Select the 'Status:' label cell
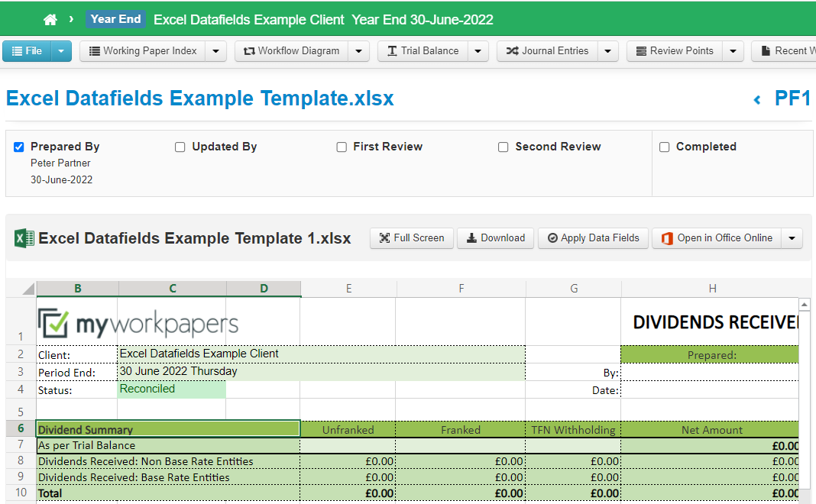816x504 pixels. [77, 390]
